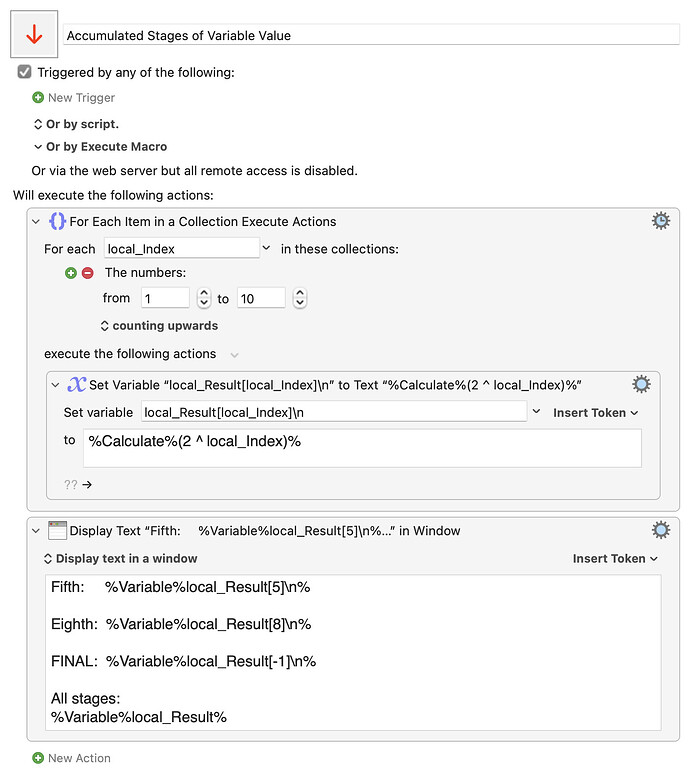Open Insert Token in Display Text action

615,559
